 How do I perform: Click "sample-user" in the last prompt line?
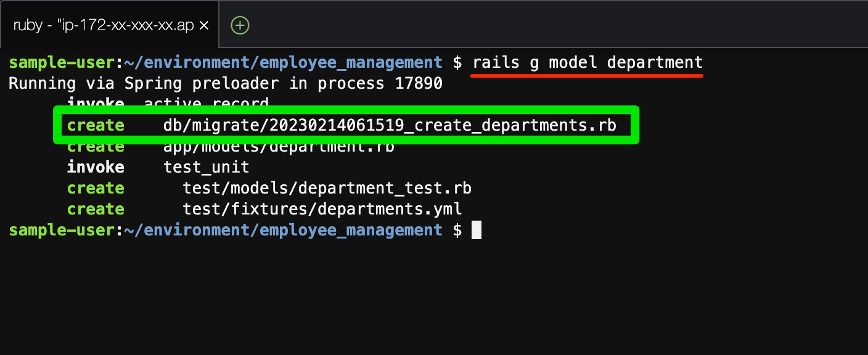(62, 231)
